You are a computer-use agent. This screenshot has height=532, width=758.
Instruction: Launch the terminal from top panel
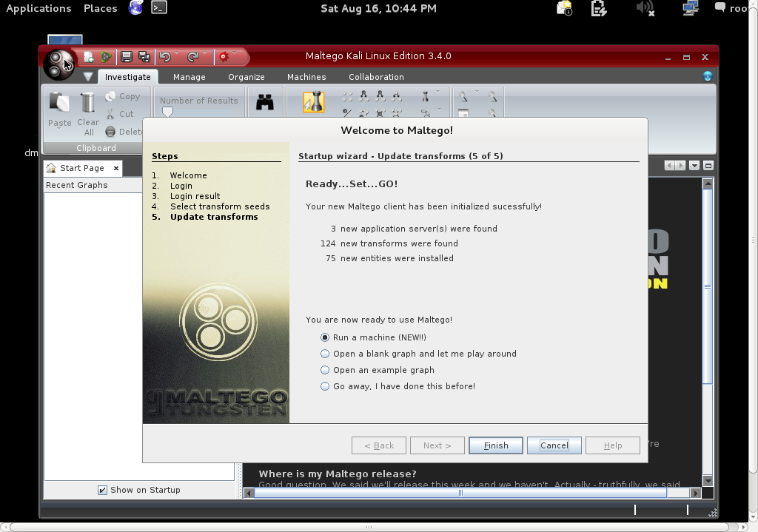point(159,7)
